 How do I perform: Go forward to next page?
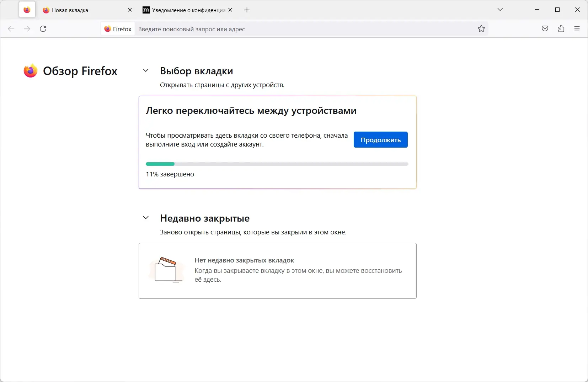tap(27, 29)
